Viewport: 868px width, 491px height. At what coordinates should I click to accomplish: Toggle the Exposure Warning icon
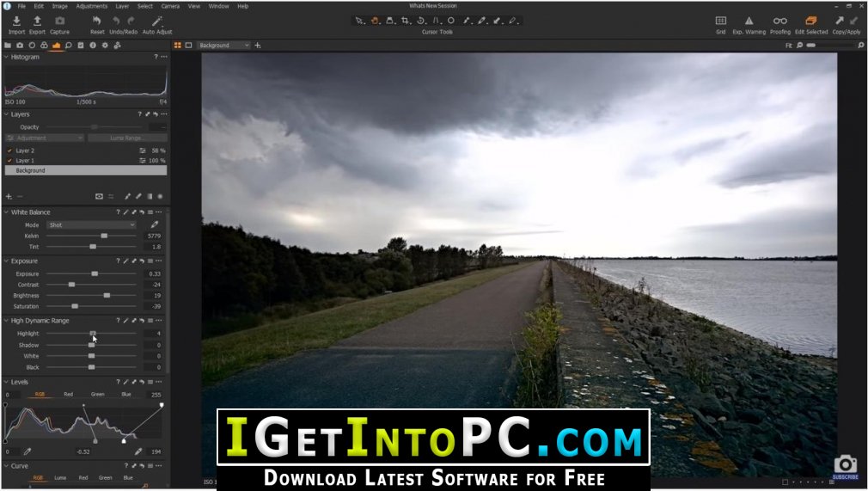pos(749,21)
